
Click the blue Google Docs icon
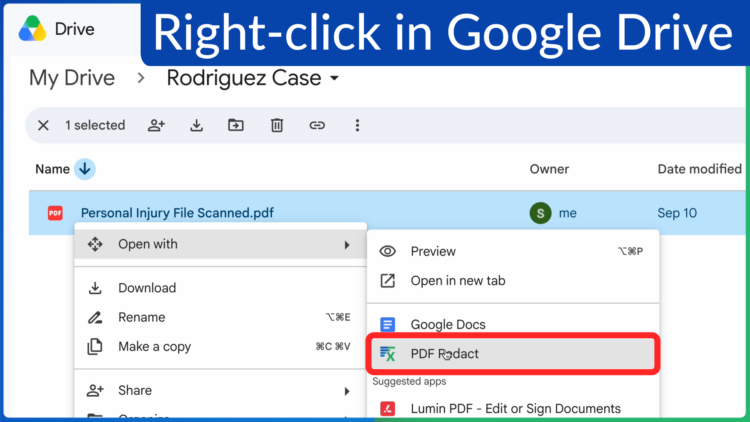click(x=387, y=324)
